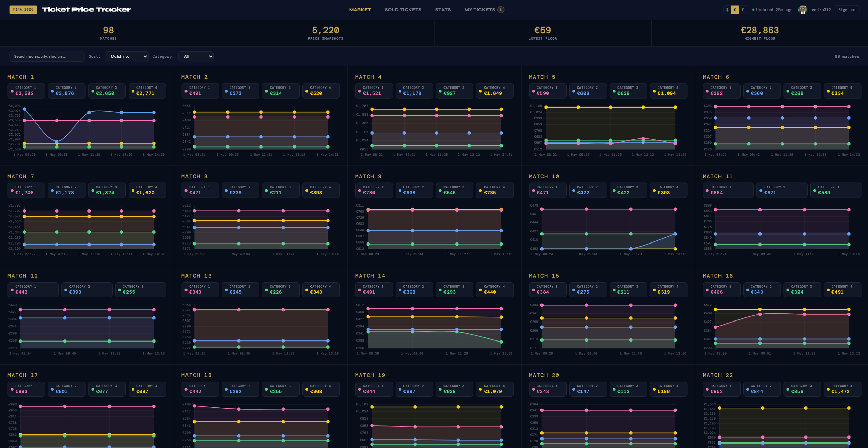Click the lowest blue dip point on Match 1 chart

57,141
